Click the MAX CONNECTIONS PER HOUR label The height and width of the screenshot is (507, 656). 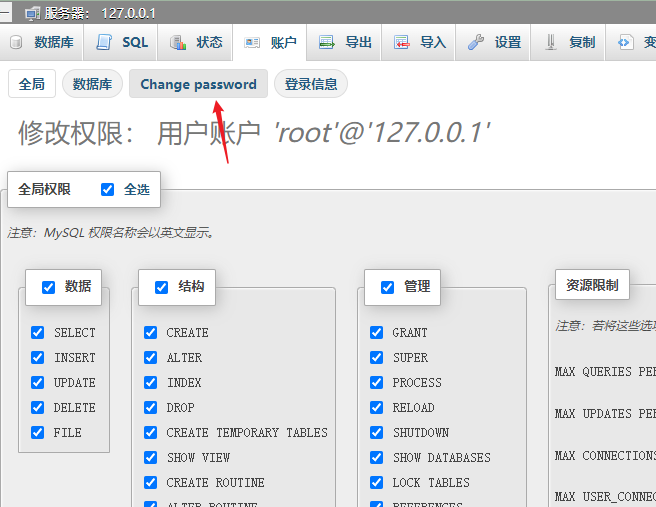click(x=605, y=455)
